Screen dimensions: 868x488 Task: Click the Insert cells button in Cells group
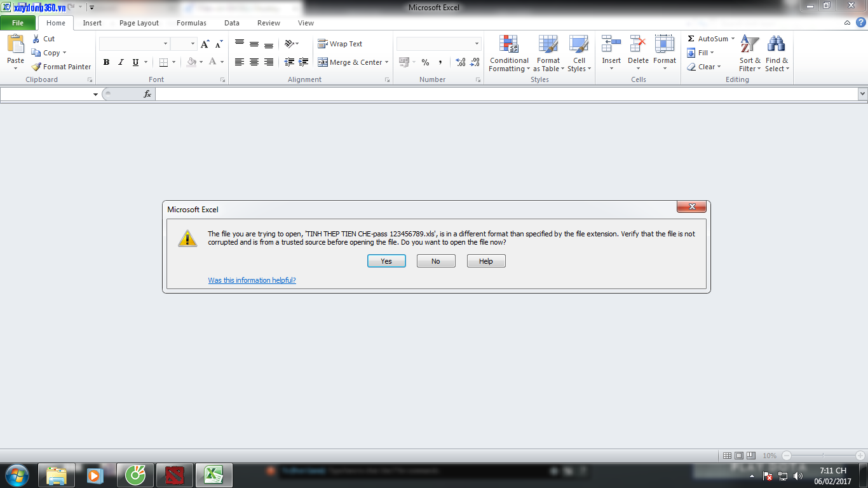click(611, 54)
